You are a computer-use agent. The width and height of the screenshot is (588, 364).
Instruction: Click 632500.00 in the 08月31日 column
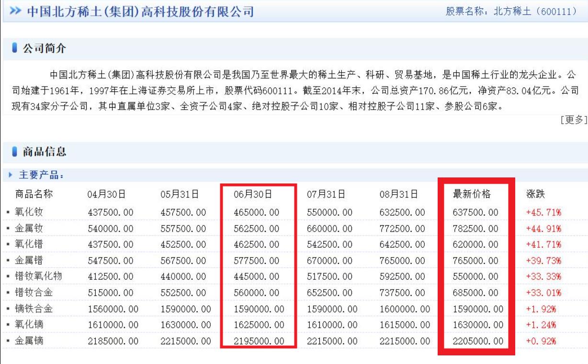point(402,212)
